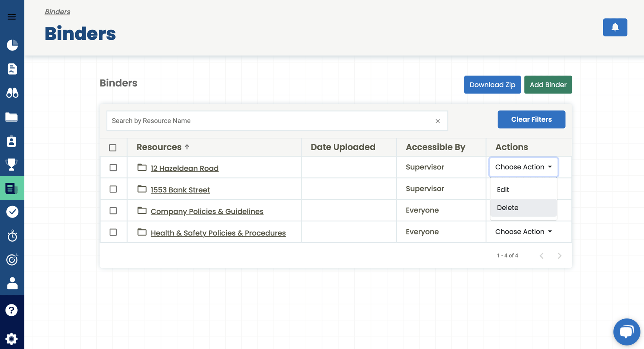This screenshot has height=349, width=644.
Task: Click the binoculars icon in sidebar
Action: 12,93
